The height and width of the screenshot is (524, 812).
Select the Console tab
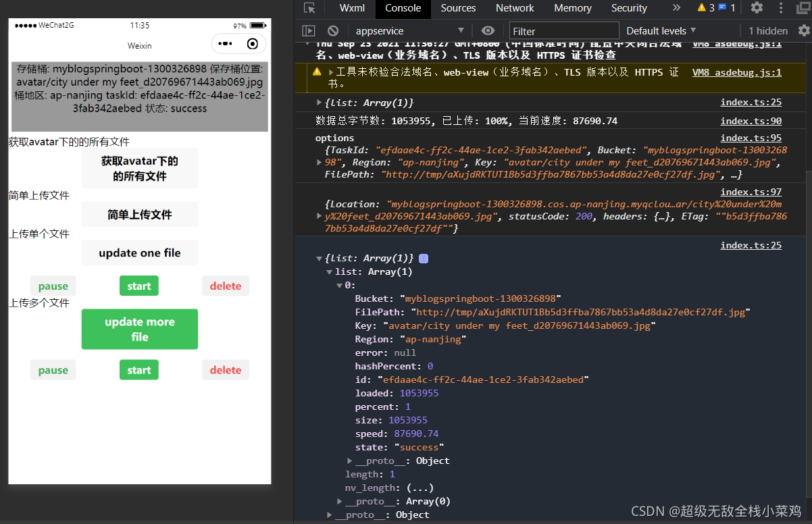click(403, 8)
